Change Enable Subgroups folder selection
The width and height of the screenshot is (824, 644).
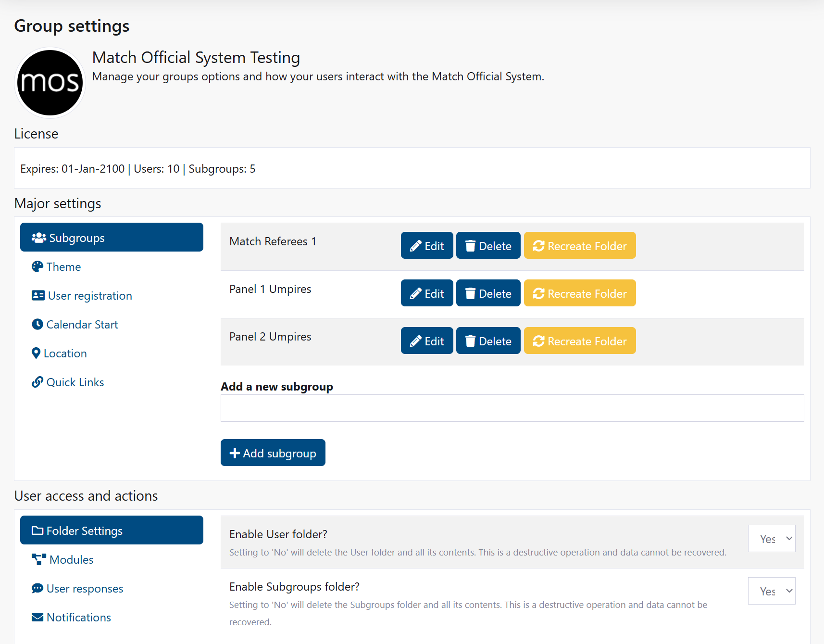tap(771, 591)
